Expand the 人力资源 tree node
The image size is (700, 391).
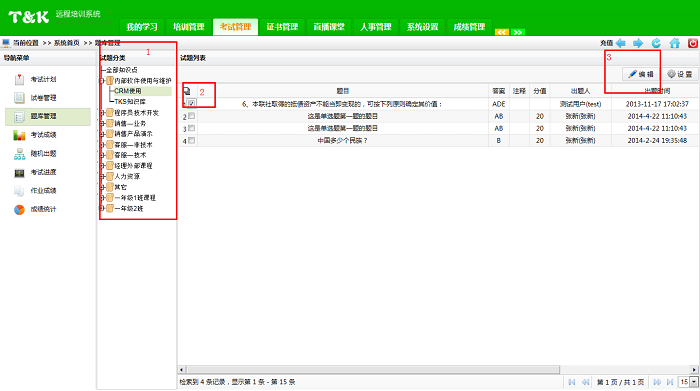pos(102,176)
